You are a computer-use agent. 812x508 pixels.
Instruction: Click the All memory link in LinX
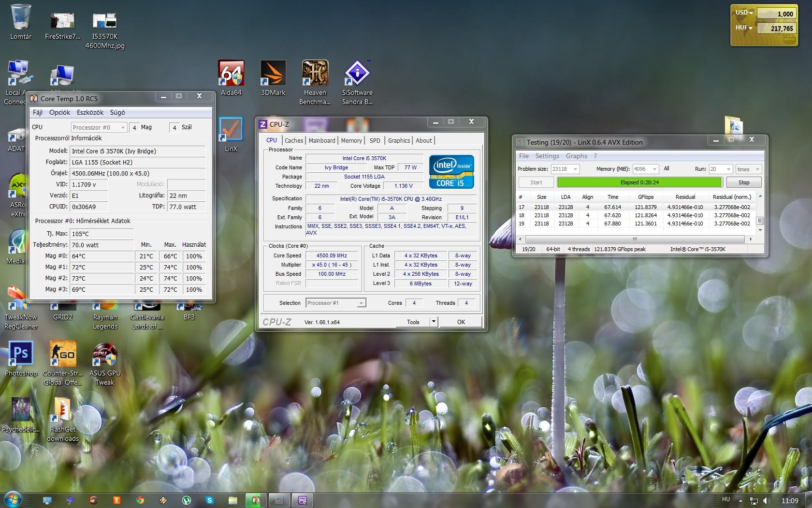667,168
